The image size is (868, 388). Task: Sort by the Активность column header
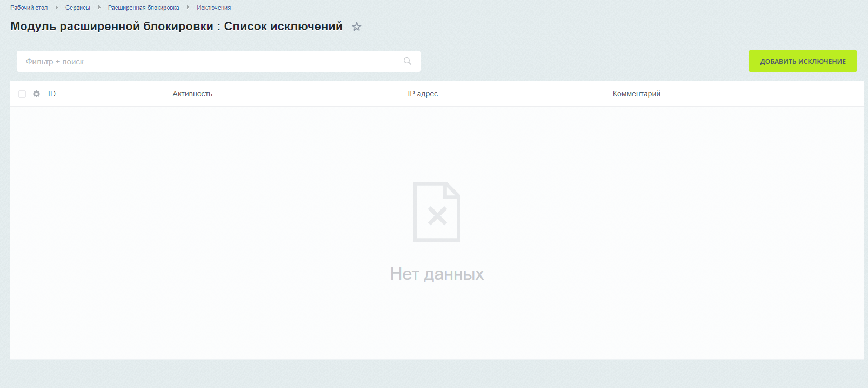[192, 94]
